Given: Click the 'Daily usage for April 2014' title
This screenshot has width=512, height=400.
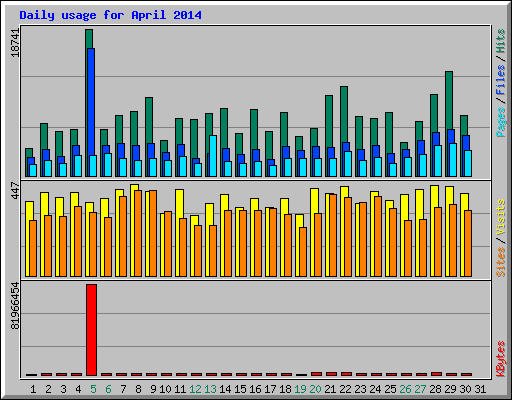Looking at the screenshot, I should pos(110,15).
